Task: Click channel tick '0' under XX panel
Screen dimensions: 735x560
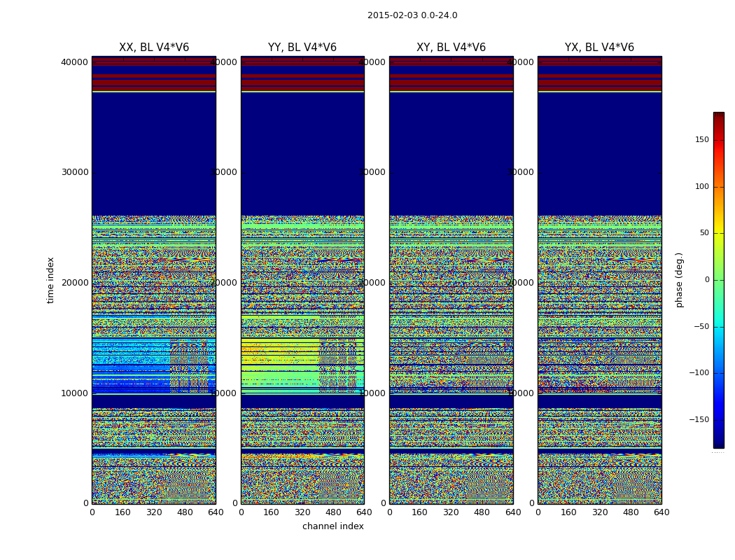Action: pyautogui.click(x=92, y=512)
